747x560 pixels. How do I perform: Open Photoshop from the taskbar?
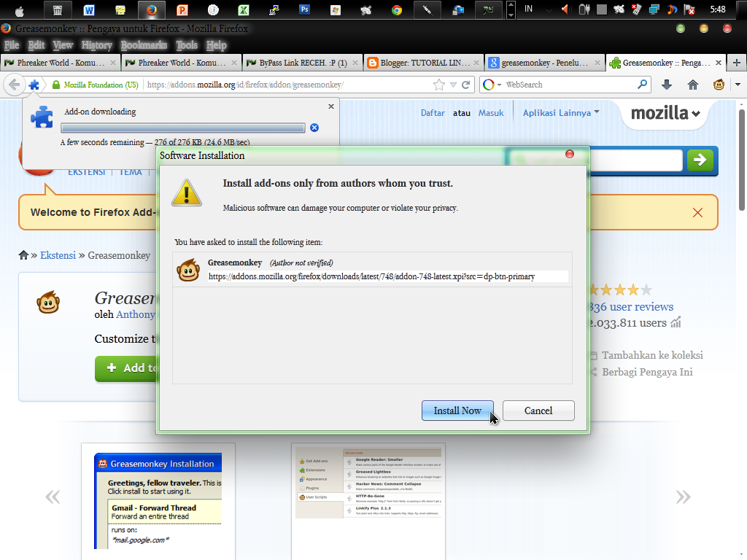304,10
